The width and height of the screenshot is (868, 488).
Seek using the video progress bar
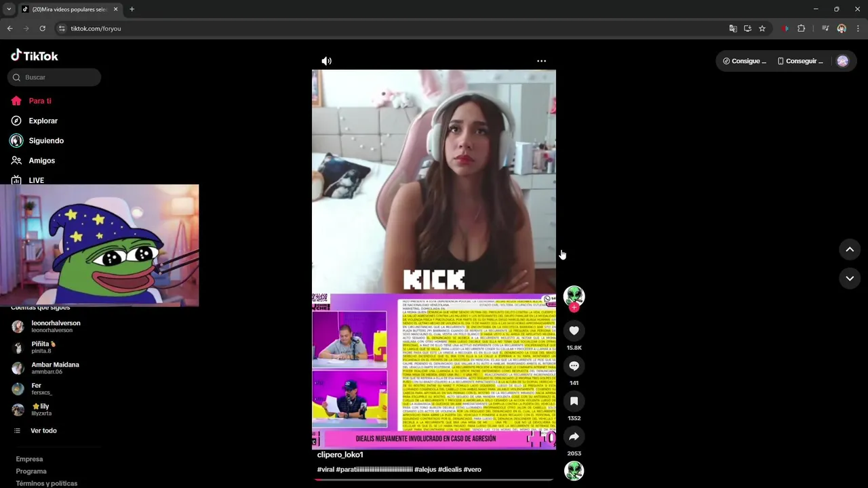click(434, 479)
